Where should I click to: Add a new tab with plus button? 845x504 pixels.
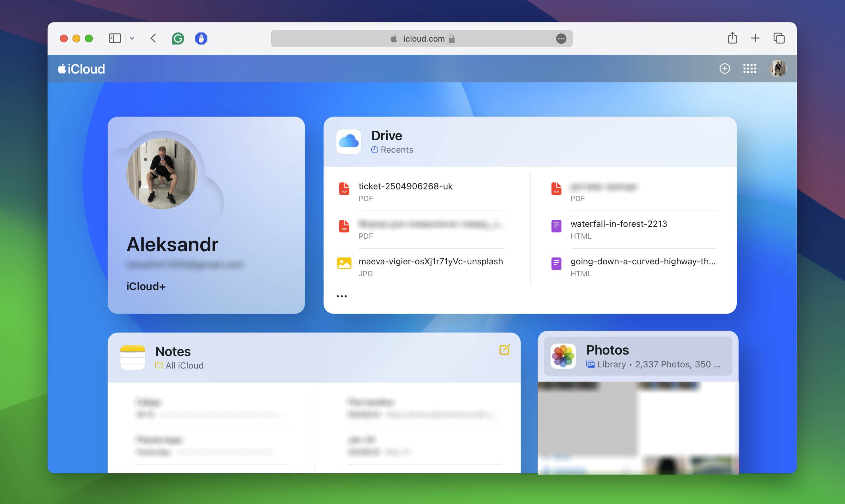(755, 38)
